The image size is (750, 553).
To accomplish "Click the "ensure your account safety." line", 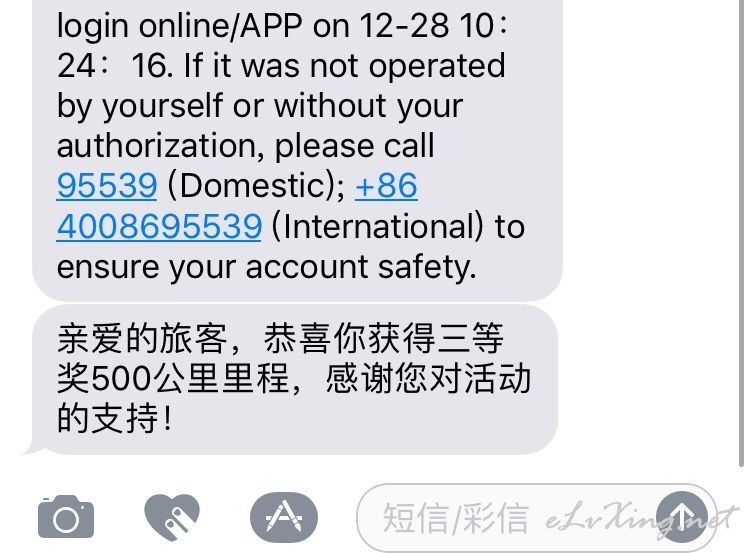I will [x=267, y=267].
